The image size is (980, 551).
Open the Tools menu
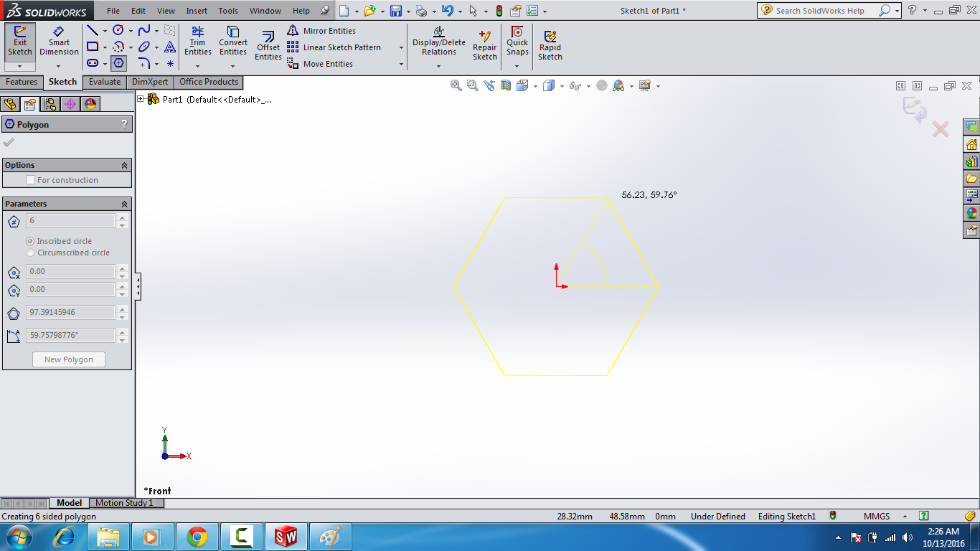coord(228,11)
